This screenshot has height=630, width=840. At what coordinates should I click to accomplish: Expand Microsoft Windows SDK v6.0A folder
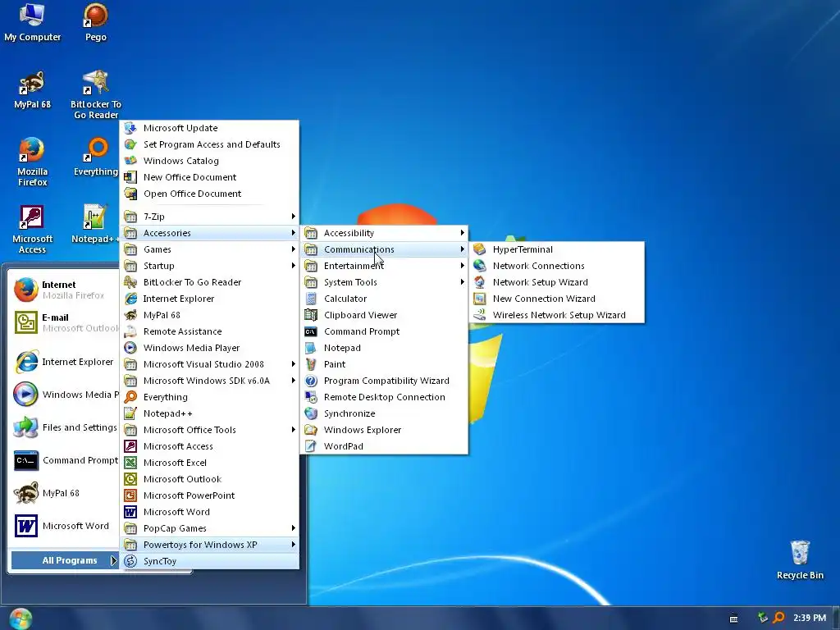(x=209, y=381)
